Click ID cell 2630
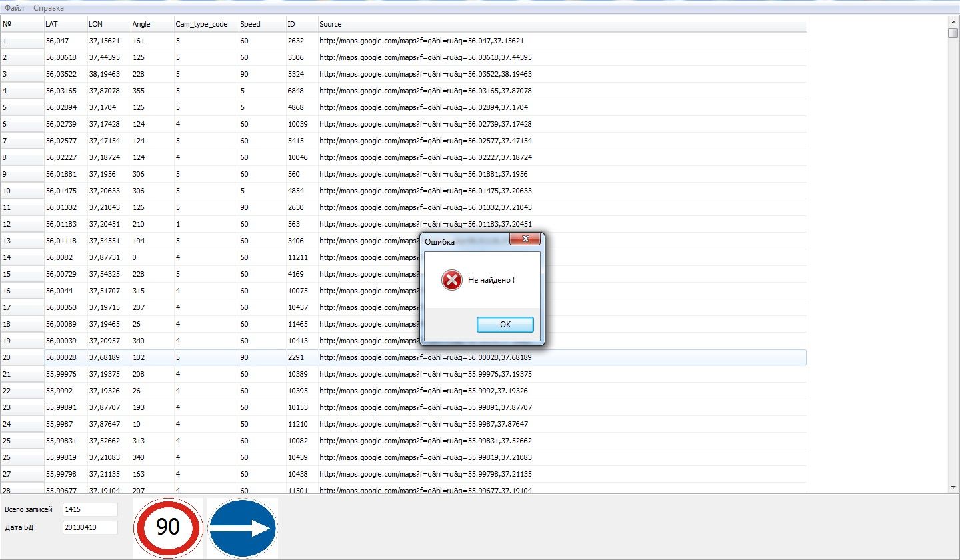Screen dimensions: 960x560 tap(301, 207)
